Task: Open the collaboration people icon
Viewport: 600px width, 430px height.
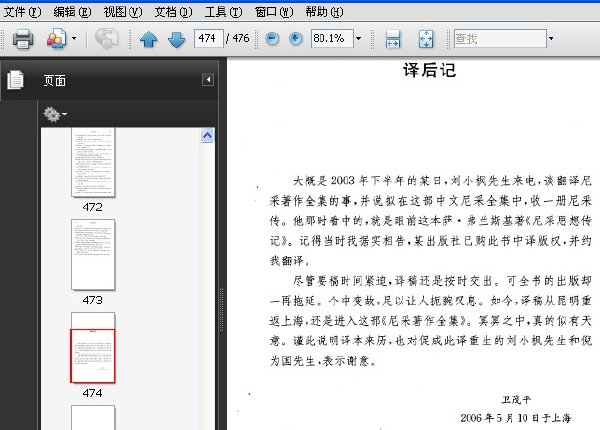Action: point(57,38)
